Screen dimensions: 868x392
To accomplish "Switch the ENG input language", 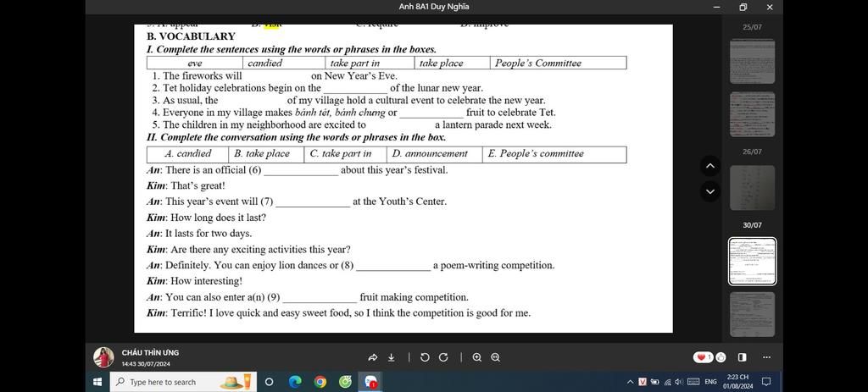I will (x=711, y=382).
